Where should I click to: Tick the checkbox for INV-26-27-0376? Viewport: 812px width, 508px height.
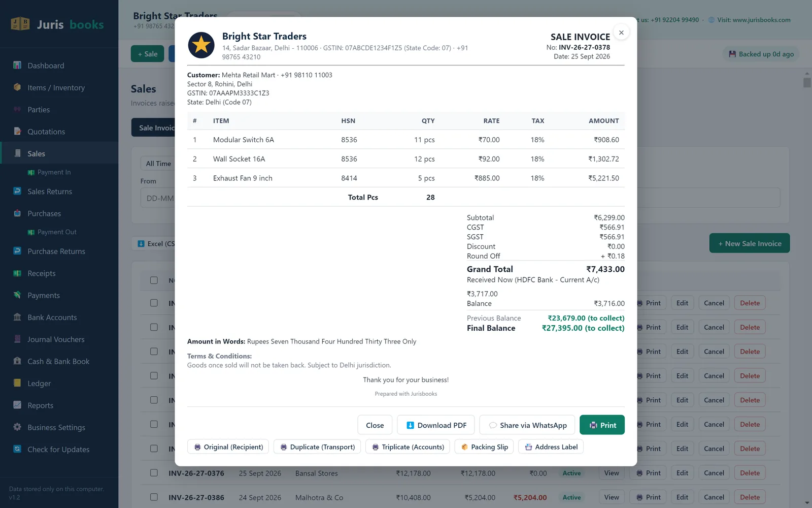[x=154, y=473]
